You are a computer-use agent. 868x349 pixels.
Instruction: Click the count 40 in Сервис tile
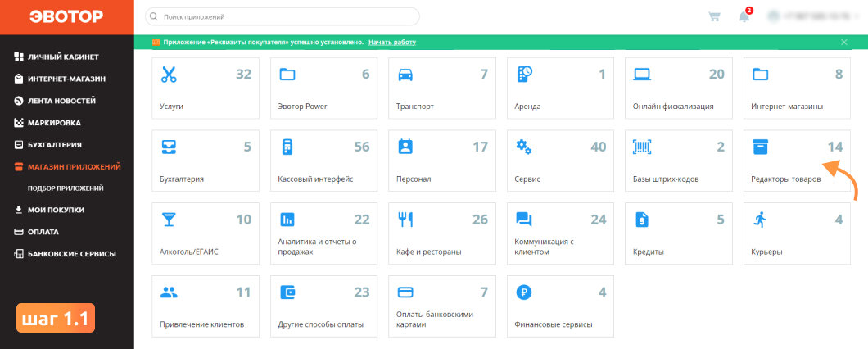point(599,147)
